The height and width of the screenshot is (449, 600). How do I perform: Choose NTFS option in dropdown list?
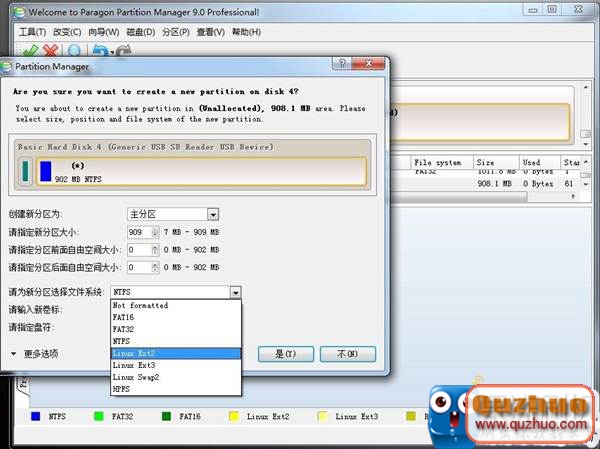[176, 341]
